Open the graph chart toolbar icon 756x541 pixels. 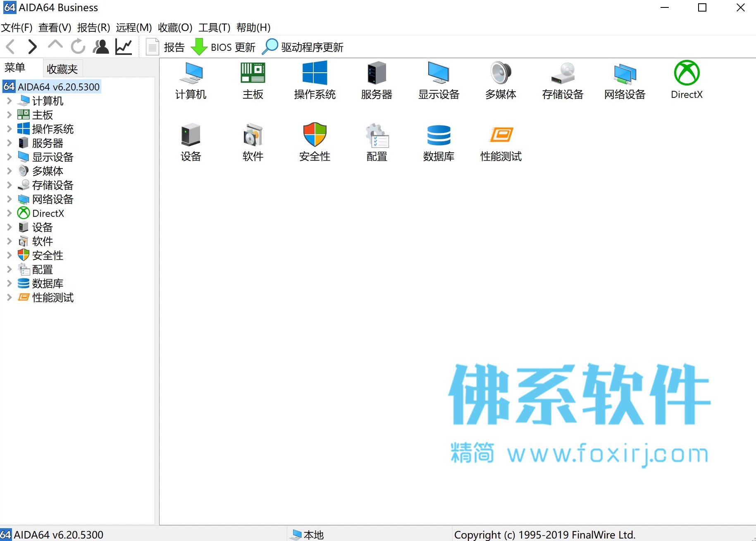[x=124, y=47]
